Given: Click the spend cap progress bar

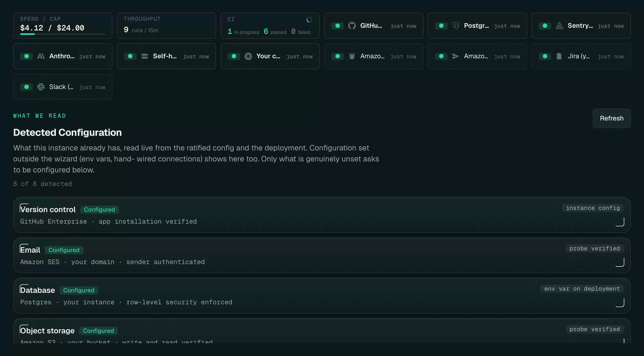Looking at the screenshot, I should click(x=62, y=34).
